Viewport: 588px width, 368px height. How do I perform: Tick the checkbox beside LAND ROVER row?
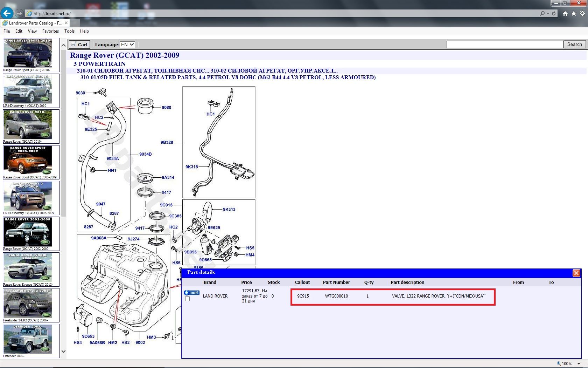[x=187, y=299]
